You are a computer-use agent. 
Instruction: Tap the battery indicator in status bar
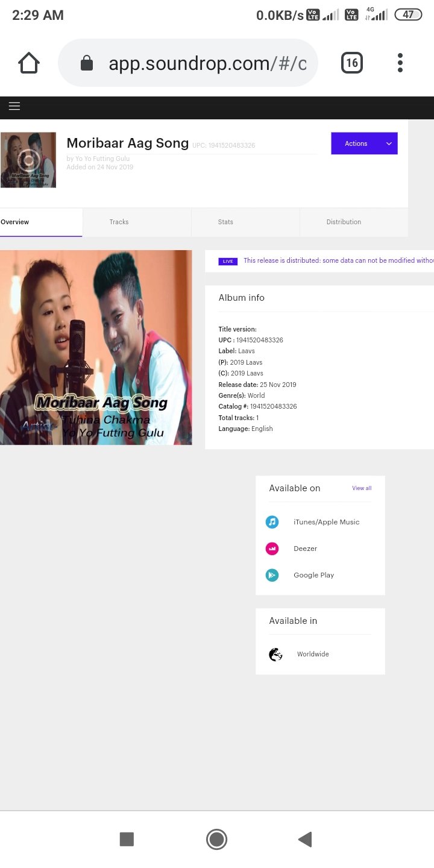click(x=408, y=14)
